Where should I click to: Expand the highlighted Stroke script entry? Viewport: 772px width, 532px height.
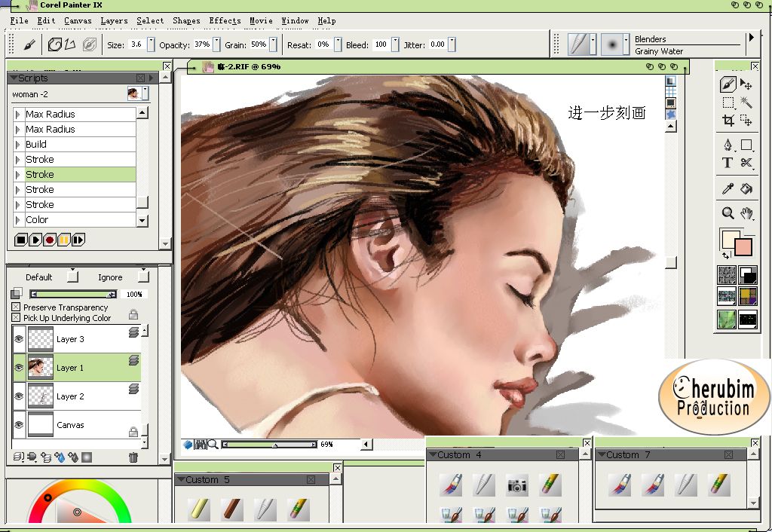coord(18,175)
